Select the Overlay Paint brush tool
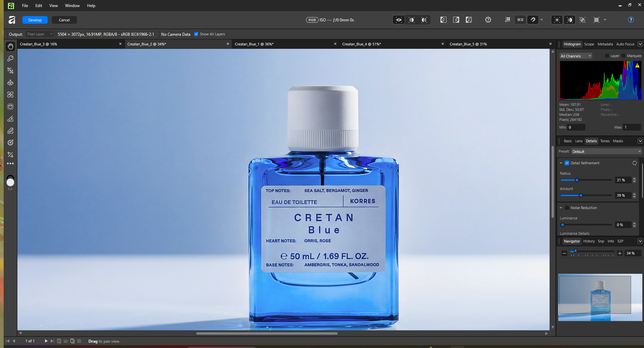 (10, 119)
